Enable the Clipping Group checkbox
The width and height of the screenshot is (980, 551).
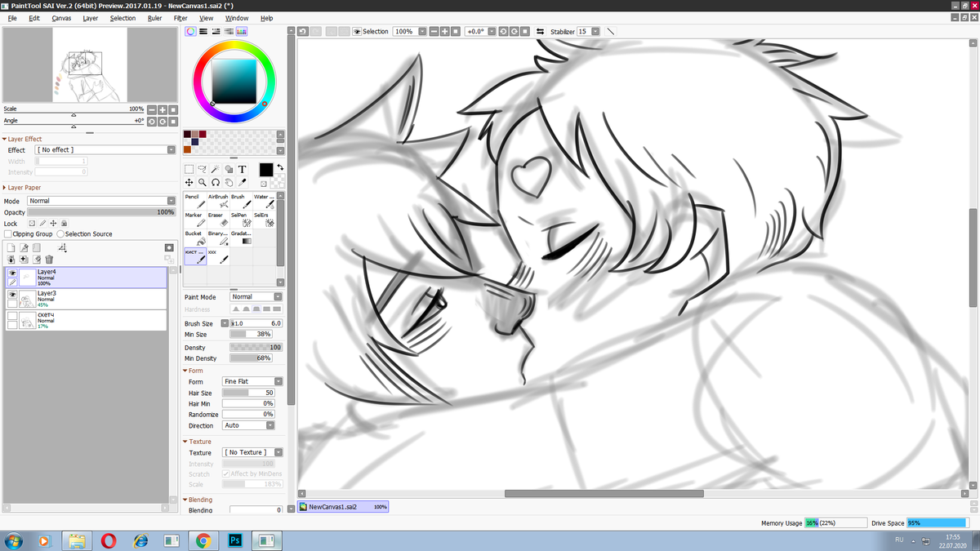[x=7, y=234]
